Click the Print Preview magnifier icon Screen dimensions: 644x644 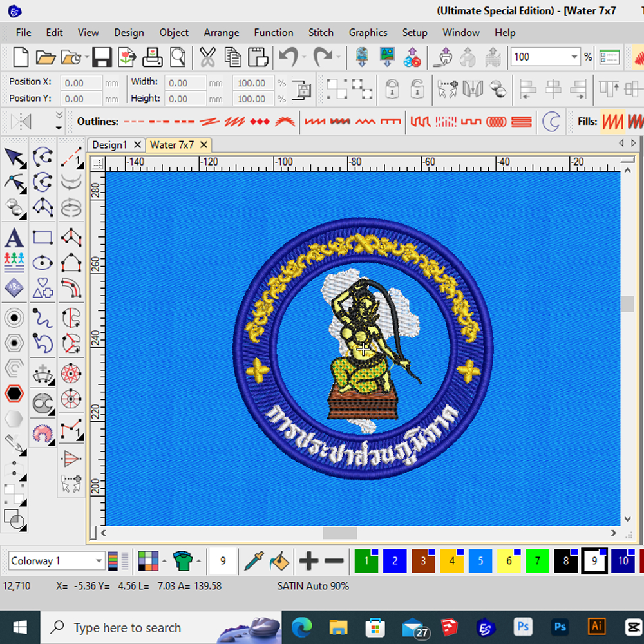tap(178, 57)
